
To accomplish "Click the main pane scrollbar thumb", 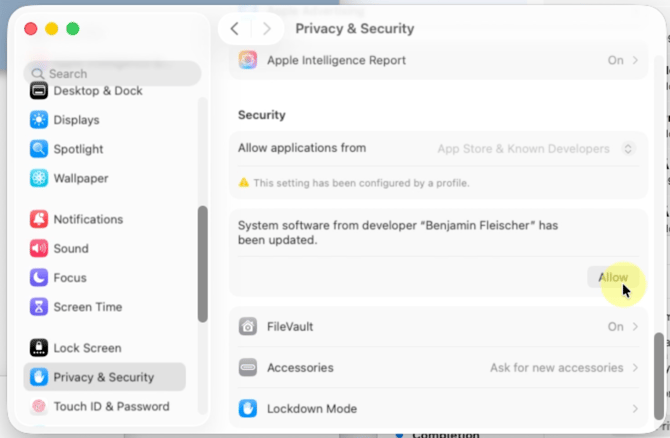I will pyautogui.click(x=659, y=376).
